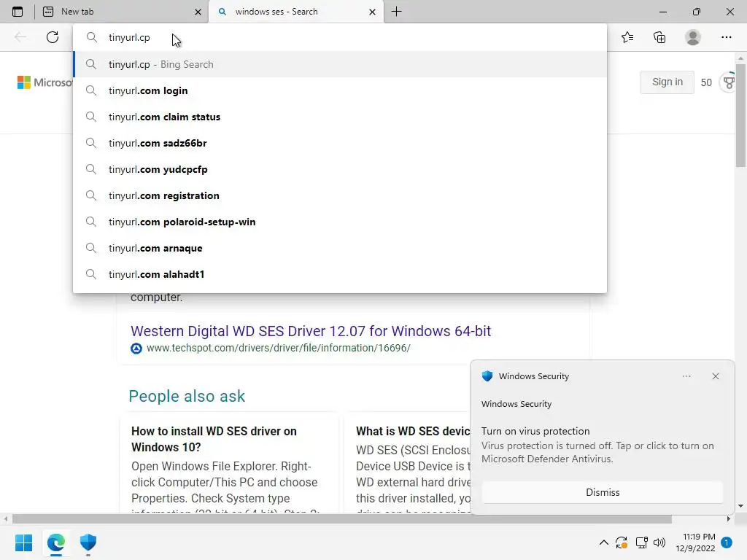Click the update sync tray icon
This screenshot has width=747, height=560.
(622, 542)
